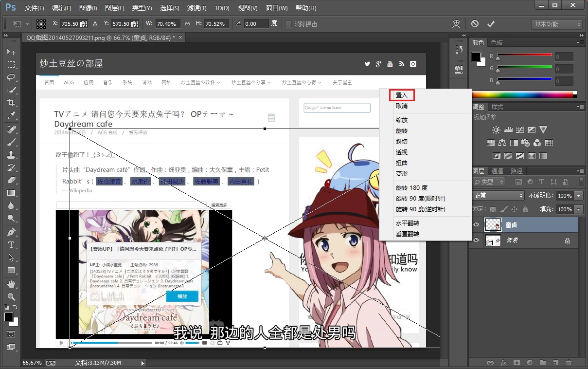Toggle visibility of the 背景 layer
Image resolution: width=588 pixels, height=369 pixels.
pyautogui.click(x=476, y=240)
